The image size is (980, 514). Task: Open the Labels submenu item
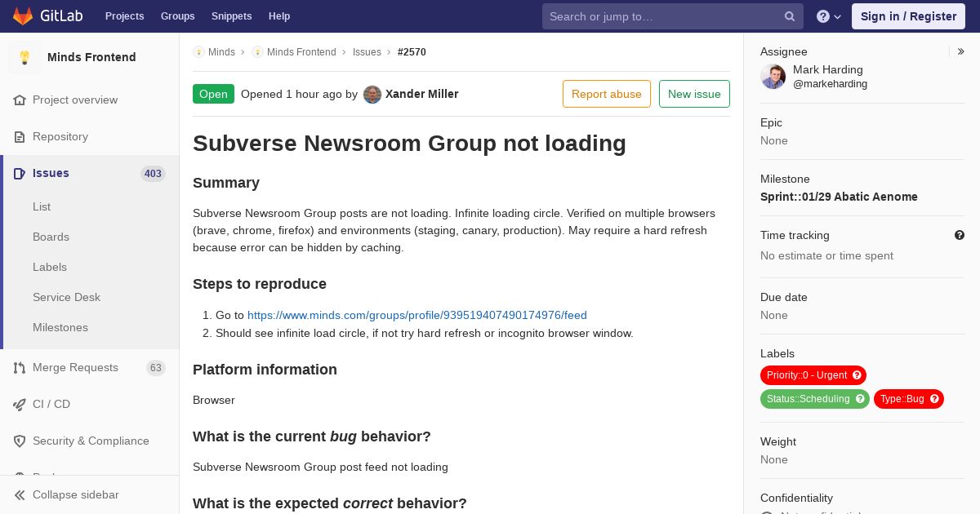[90, 267]
